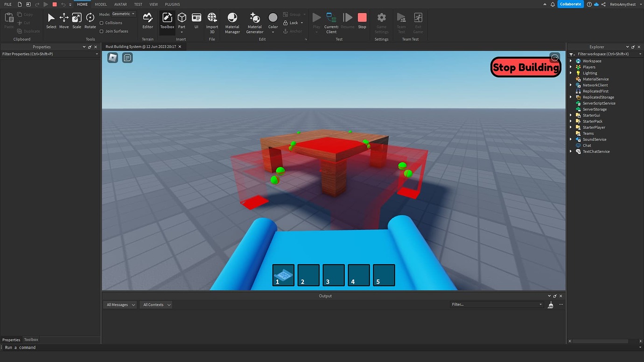This screenshot has width=644, height=362.
Task: Open the Output Filter dropdown arrow
Action: coord(541,305)
